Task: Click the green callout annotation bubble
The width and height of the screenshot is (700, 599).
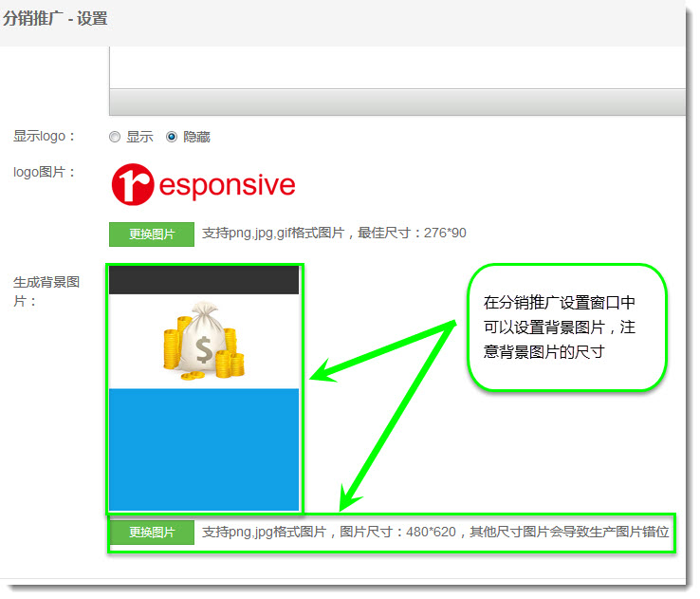Action: [567, 328]
